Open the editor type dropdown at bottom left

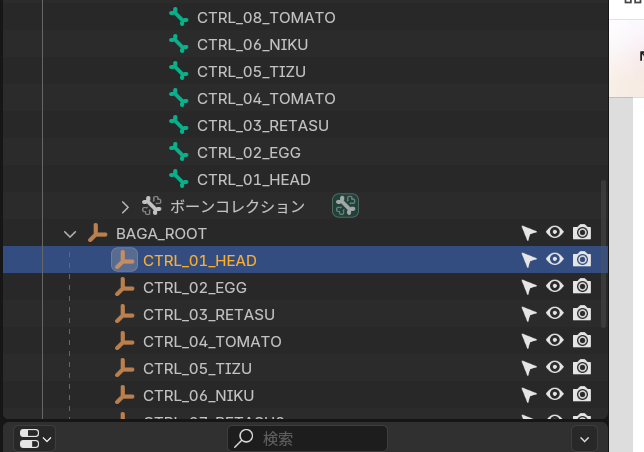click(36, 438)
